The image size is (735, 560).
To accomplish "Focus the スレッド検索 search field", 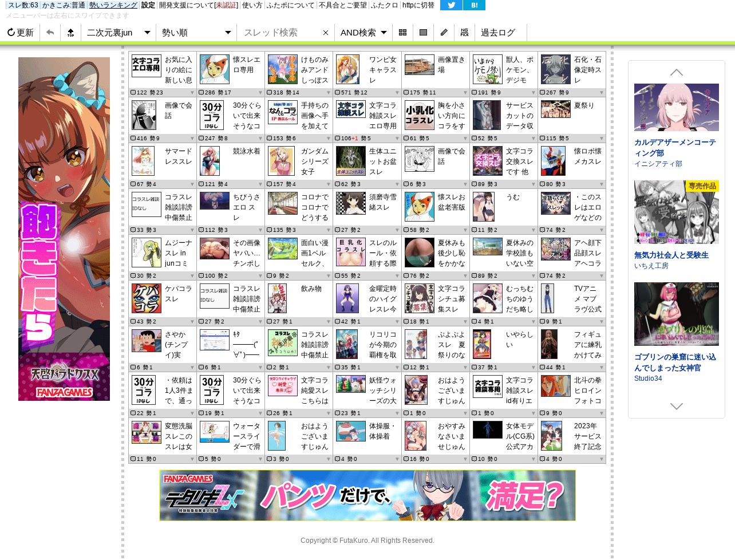I will click(279, 33).
